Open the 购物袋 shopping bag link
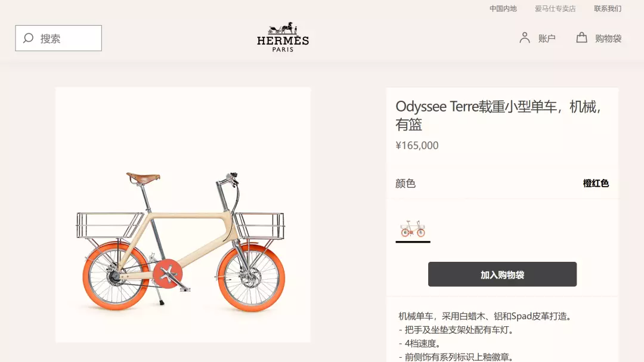This screenshot has width=644, height=362. tap(608, 39)
